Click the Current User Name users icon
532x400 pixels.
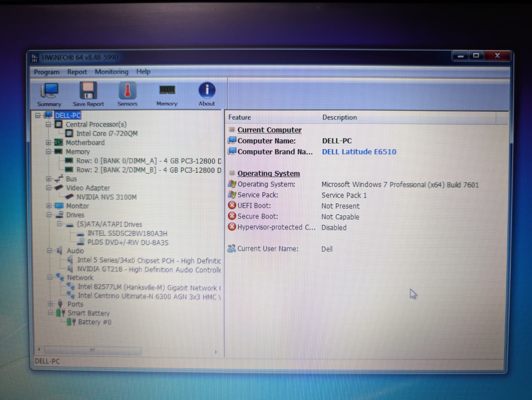coord(231,248)
